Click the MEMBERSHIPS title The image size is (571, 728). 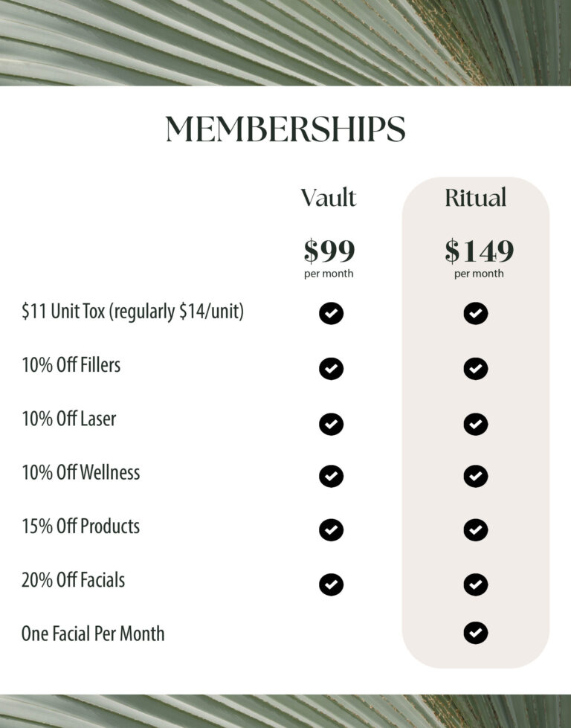coord(285,129)
